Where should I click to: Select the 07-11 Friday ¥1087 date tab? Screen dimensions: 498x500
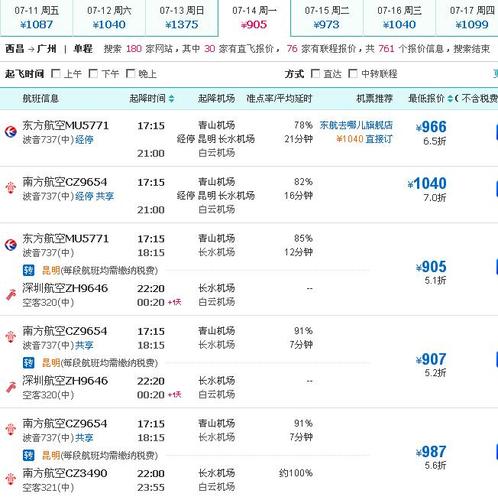[x=36, y=17]
